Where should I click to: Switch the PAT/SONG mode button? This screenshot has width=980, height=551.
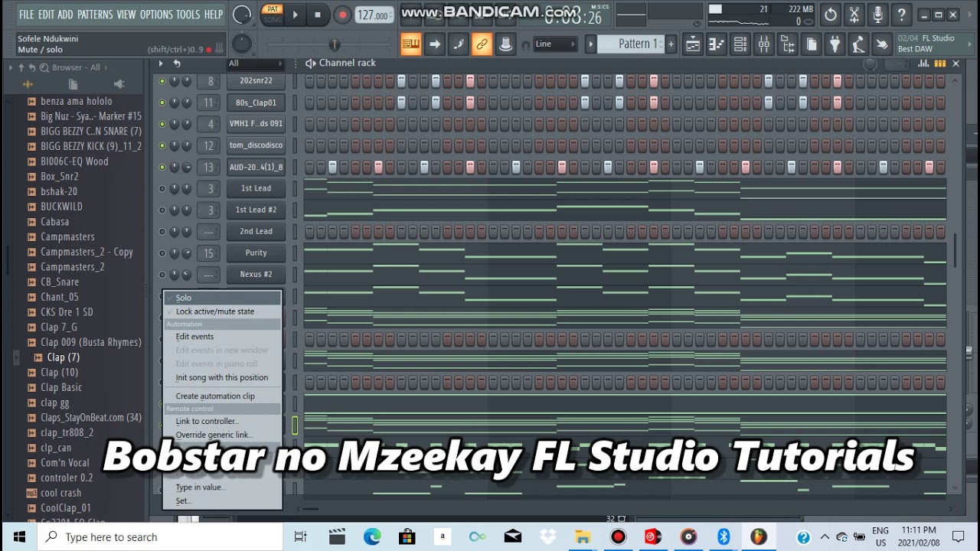click(x=271, y=14)
